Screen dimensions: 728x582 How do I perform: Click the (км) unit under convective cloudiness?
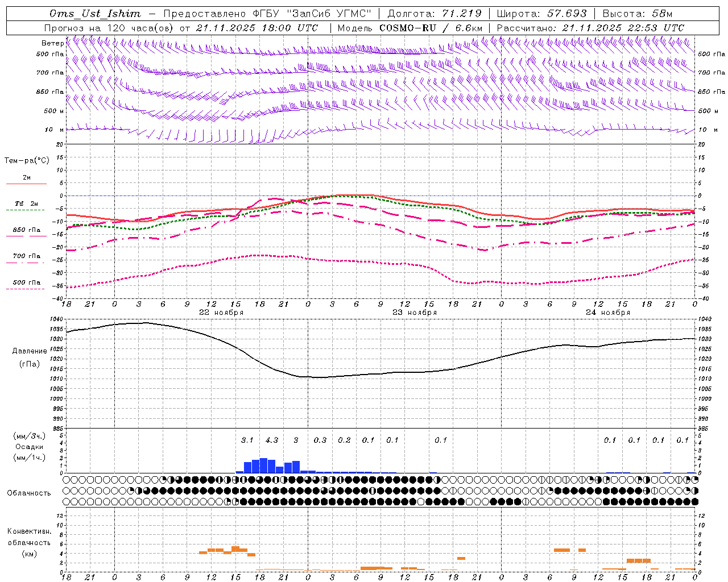(29, 554)
